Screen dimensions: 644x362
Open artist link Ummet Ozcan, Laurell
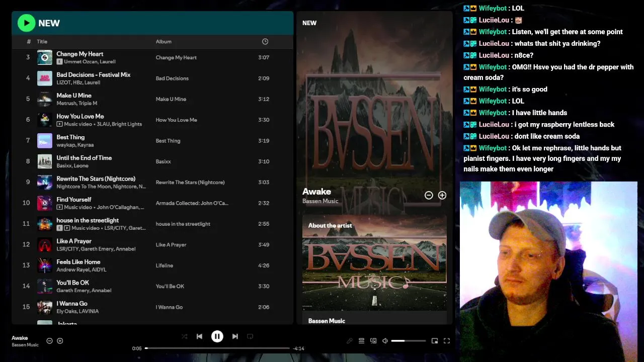tap(90, 62)
